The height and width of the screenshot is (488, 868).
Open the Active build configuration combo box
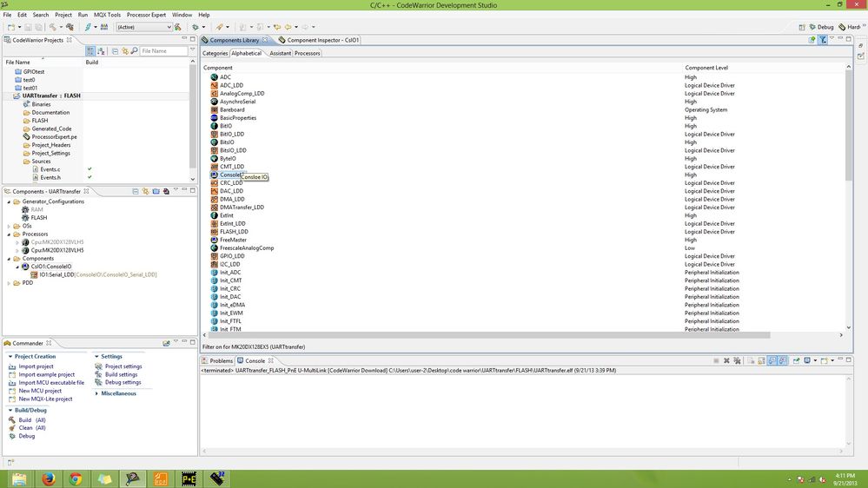pyautogui.click(x=144, y=27)
